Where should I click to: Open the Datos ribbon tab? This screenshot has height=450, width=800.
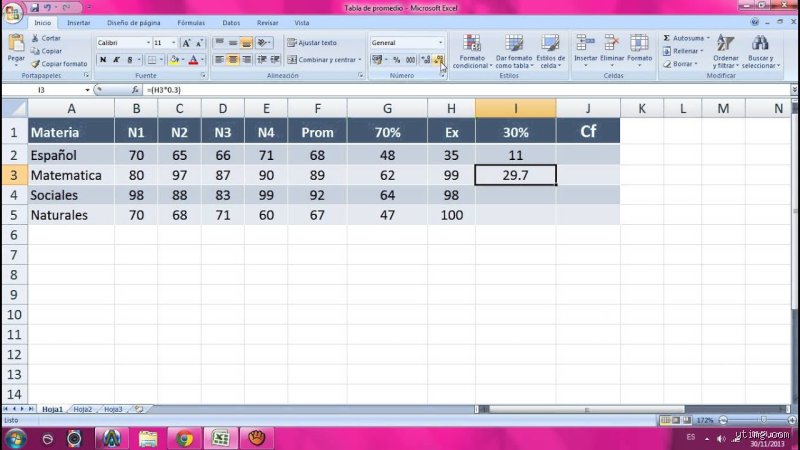pyautogui.click(x=231, y=23)
